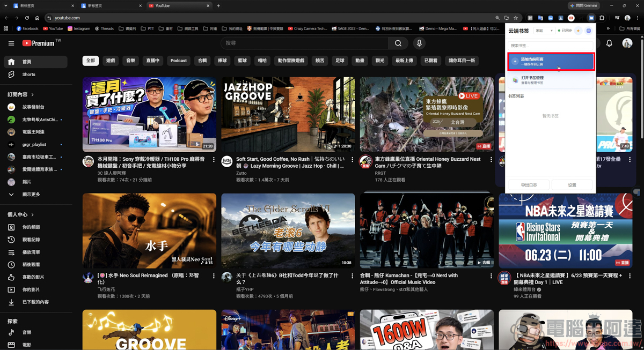Click the YouTube 搜尋 search box
644x350 pixels.
[304, 43]
